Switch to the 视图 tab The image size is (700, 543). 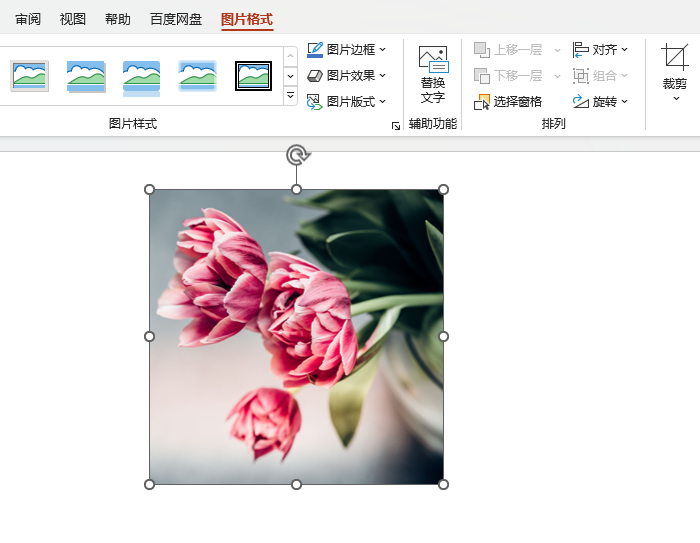tap(72, 19)
